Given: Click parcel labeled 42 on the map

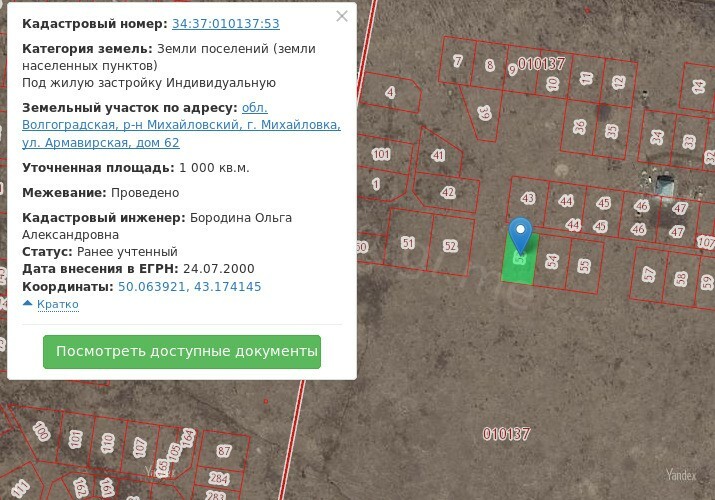Looking at the screenshot, I should point(447,192).
